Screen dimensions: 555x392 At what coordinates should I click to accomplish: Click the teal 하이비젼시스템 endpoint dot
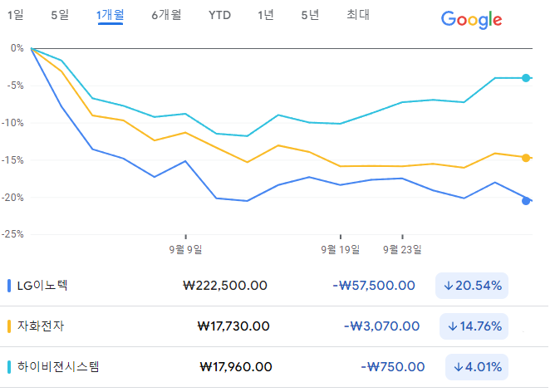point(526,78)
